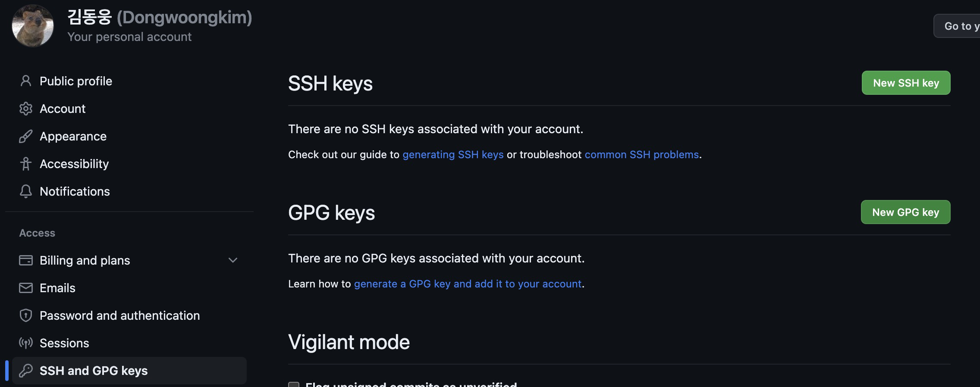Click the credit card icon for Billing
The image size is (980, 387).
(x=26, y=260)
